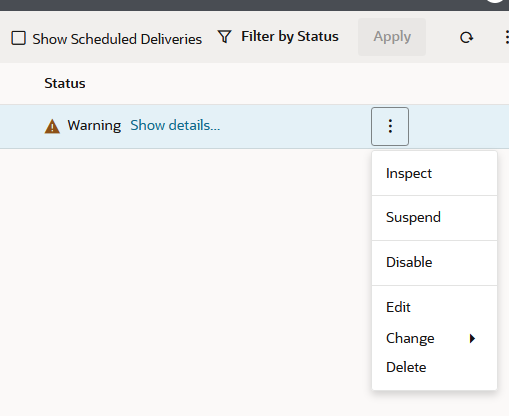
Task: Select the highlighted Warning row's blank area
Action: [293, 126]
